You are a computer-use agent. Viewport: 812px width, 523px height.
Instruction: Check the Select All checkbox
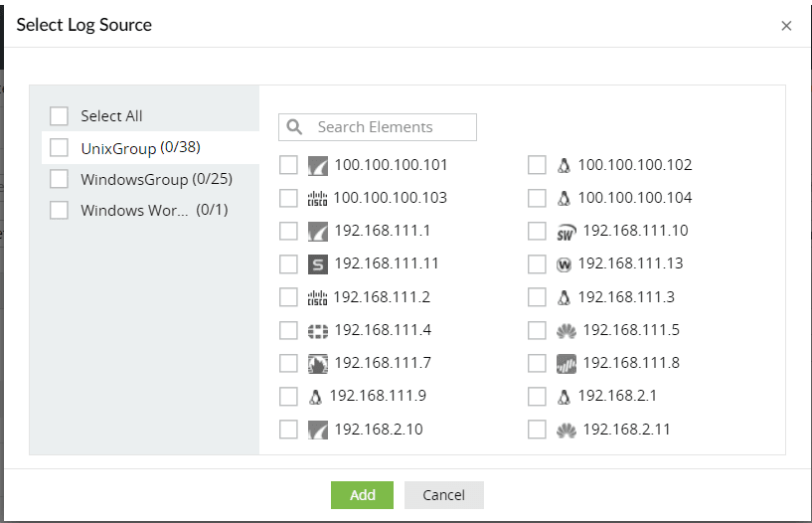60,116
